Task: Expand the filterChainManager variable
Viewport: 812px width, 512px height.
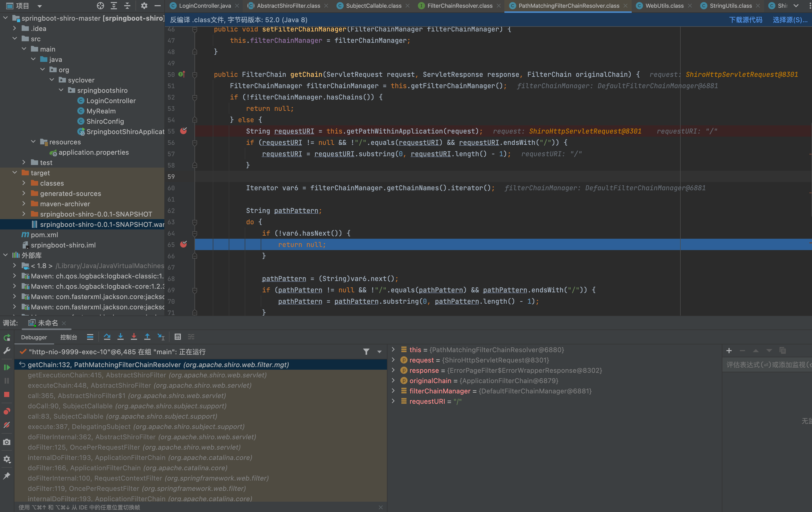Action: coord(393,391)
